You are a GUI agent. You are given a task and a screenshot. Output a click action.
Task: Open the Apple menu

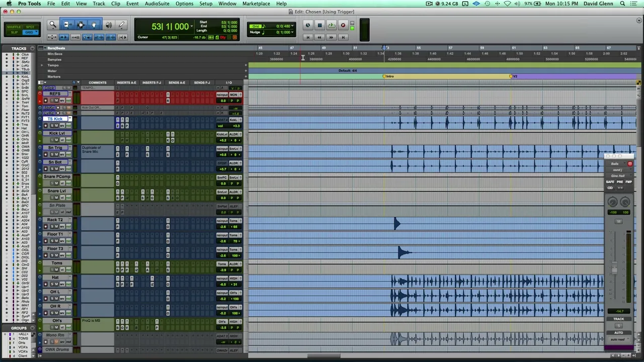coord(9,4)
